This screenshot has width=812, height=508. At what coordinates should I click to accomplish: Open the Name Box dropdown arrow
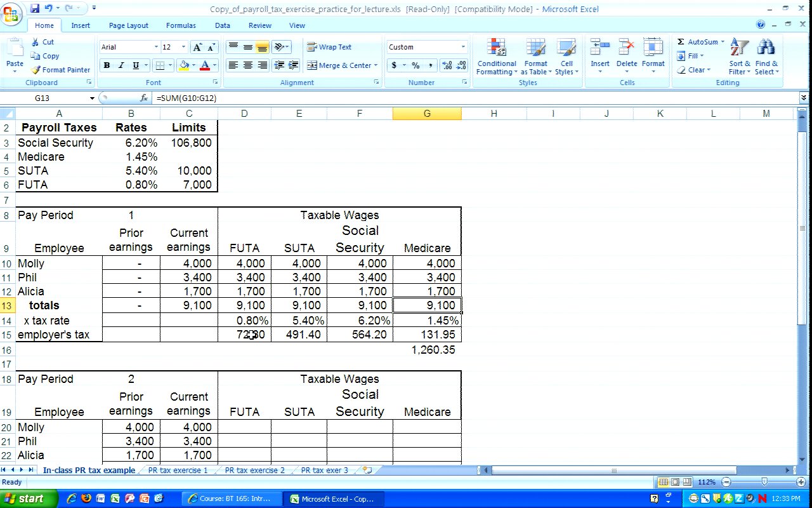click(92, 98)
